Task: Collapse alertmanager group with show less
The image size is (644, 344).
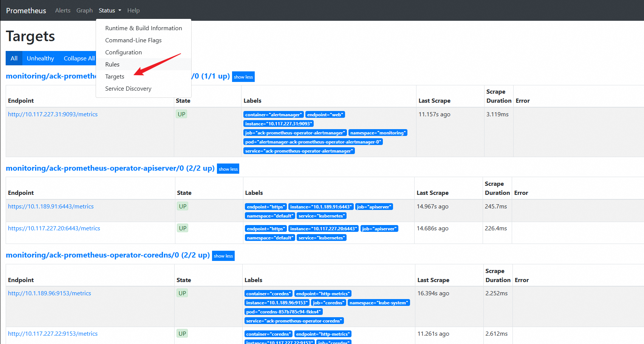Action: (243, 77)
